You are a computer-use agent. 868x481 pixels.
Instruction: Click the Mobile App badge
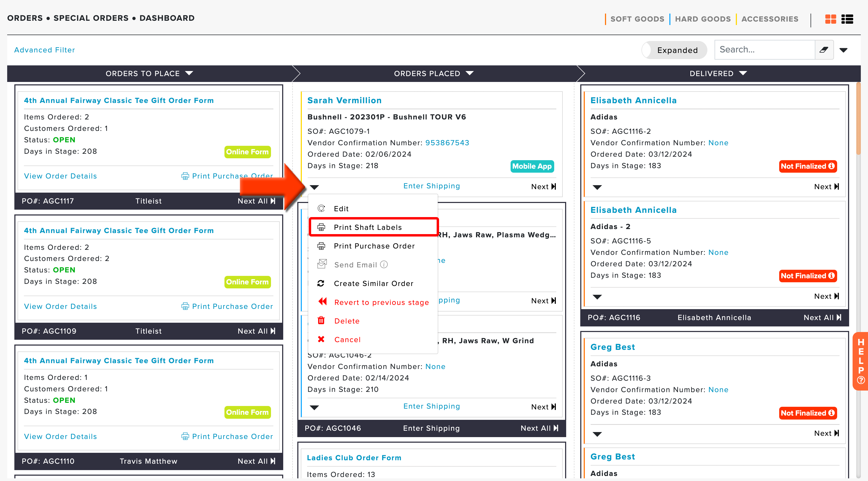[532, 166]
